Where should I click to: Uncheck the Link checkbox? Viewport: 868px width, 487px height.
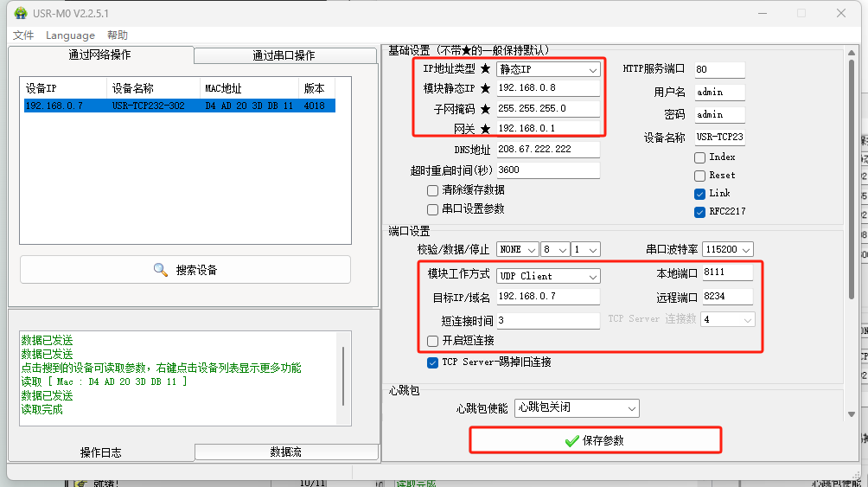(x=699, y=194)
